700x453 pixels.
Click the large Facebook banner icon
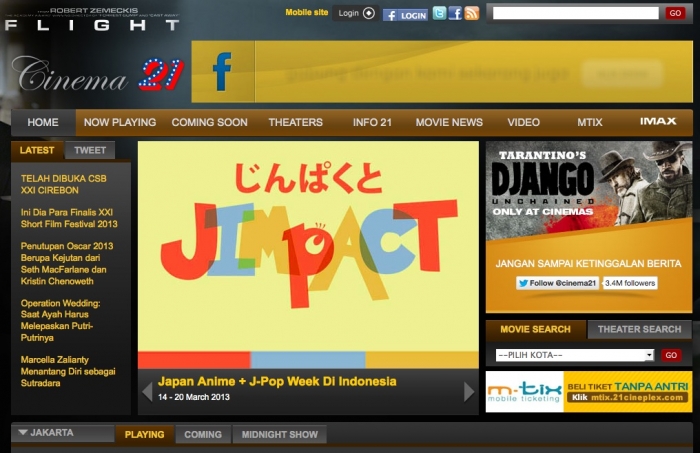pos(223,72)
